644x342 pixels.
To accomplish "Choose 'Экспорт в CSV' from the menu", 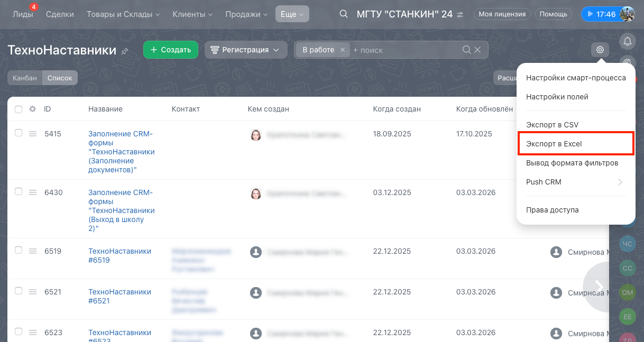I will pos(576,125).
